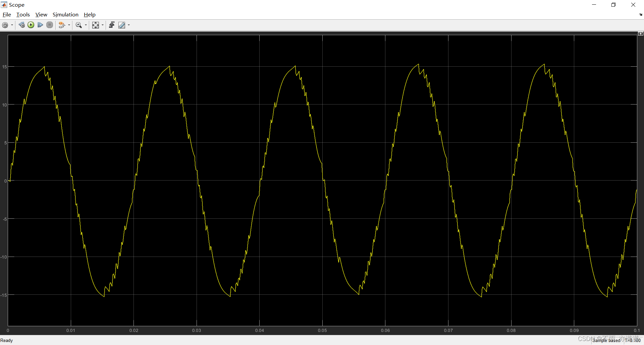
Task: Open the Help menu
Action: (x=90, y=15)
